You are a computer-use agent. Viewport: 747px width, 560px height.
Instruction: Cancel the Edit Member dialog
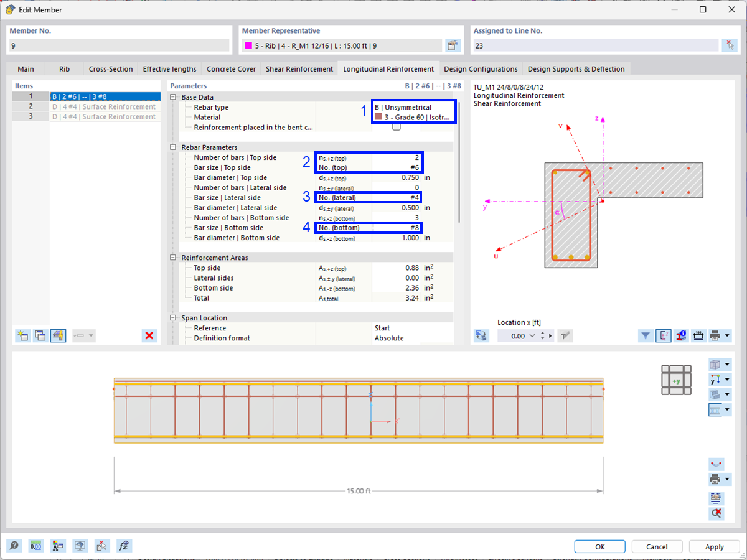[x=657, y=546]
